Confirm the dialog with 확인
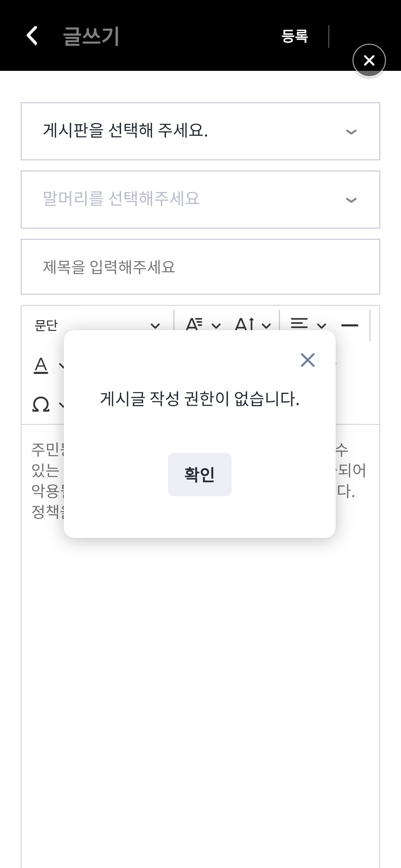 (x=200, y=474)
